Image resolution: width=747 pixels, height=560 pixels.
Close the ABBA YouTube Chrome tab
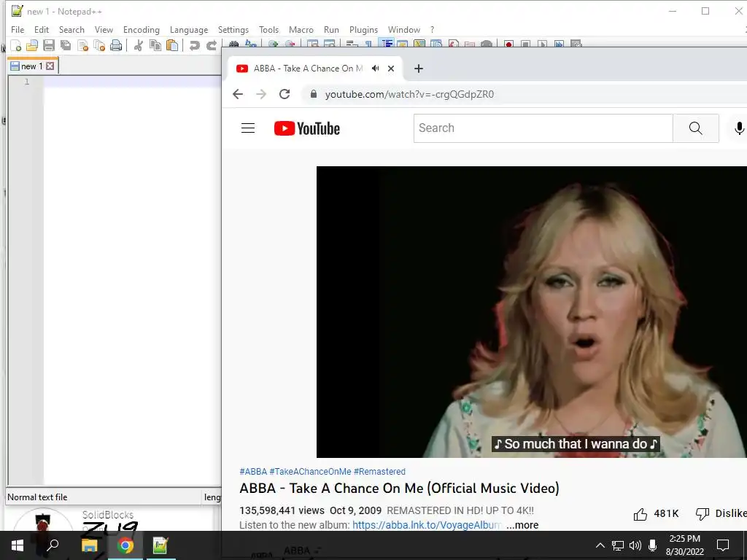point(391,69)
